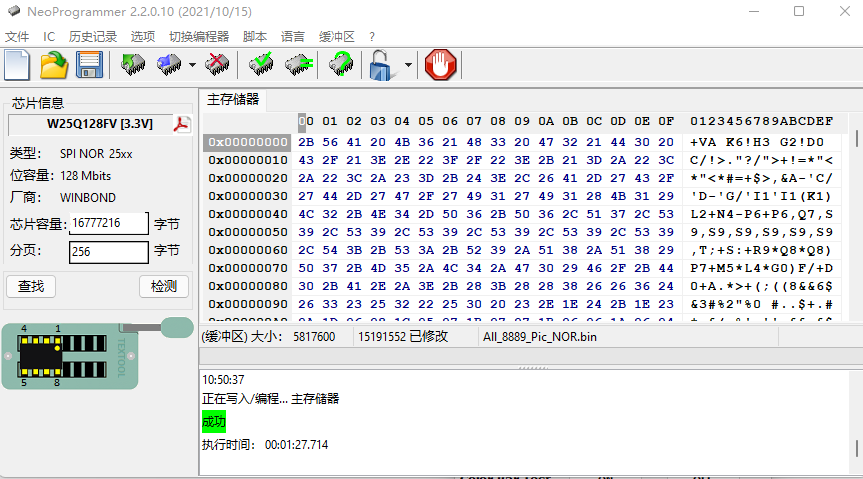Open the 缓冲区 menu
Image resolution: width=863 pixels, height=479 pixels.
tap(337, 36)
